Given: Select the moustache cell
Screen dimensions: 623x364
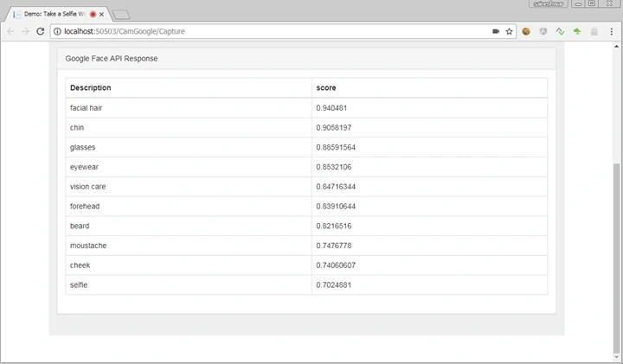Looking at the screenshot, I should (x=189, y=246).
